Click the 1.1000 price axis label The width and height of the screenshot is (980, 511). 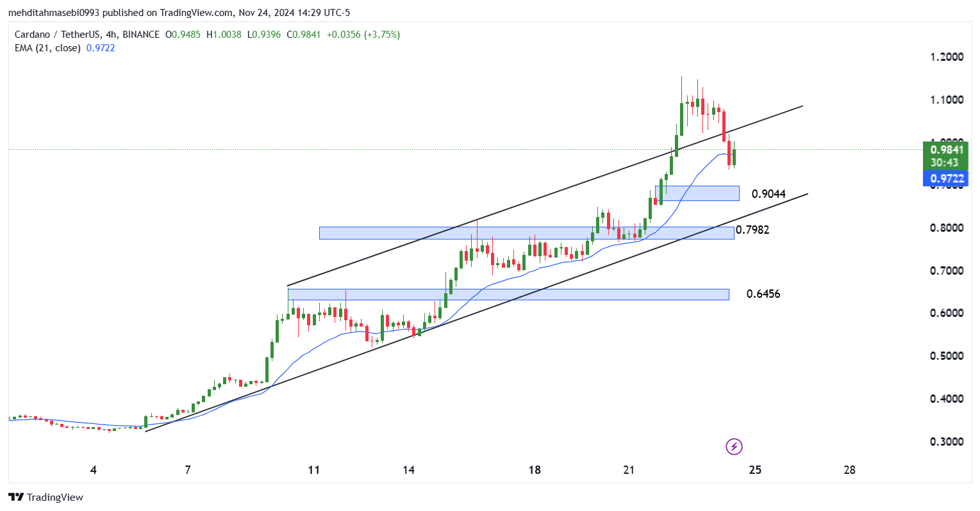click(947, 100)
